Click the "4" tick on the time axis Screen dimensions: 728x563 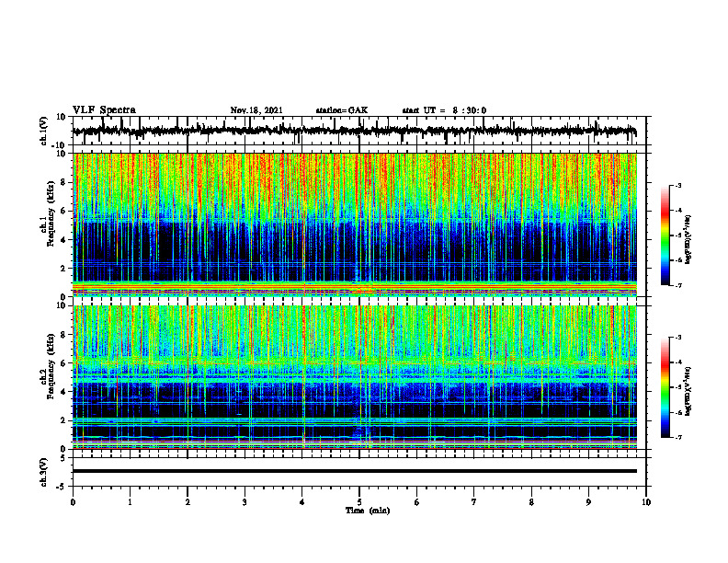[x=302, y=502]
